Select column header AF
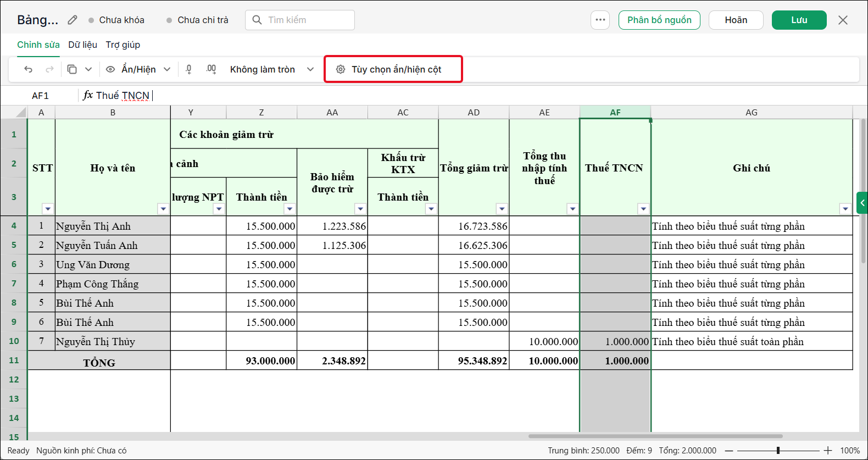This screenshot has width=868, height=460. point(615,112)
